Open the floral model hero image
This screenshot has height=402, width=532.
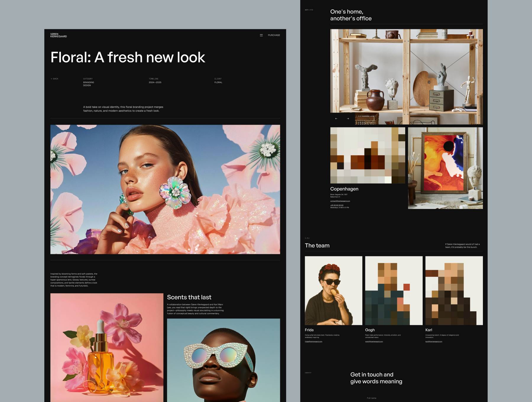click(165, 189)
